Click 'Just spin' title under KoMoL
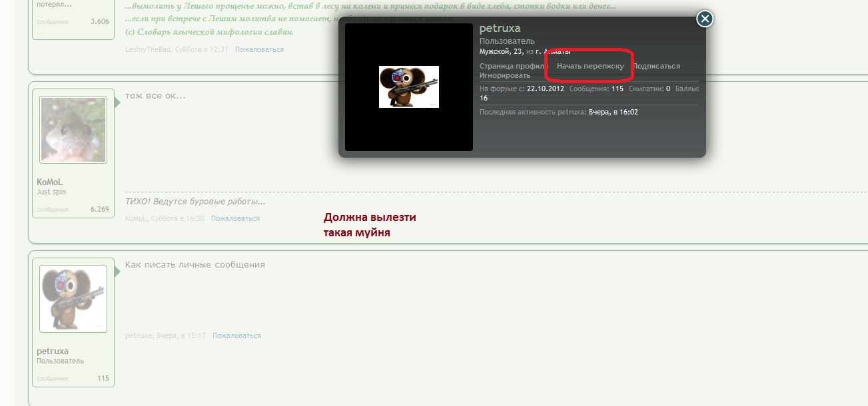The width and height of the screenshot is (868, 406). (51, 192)
